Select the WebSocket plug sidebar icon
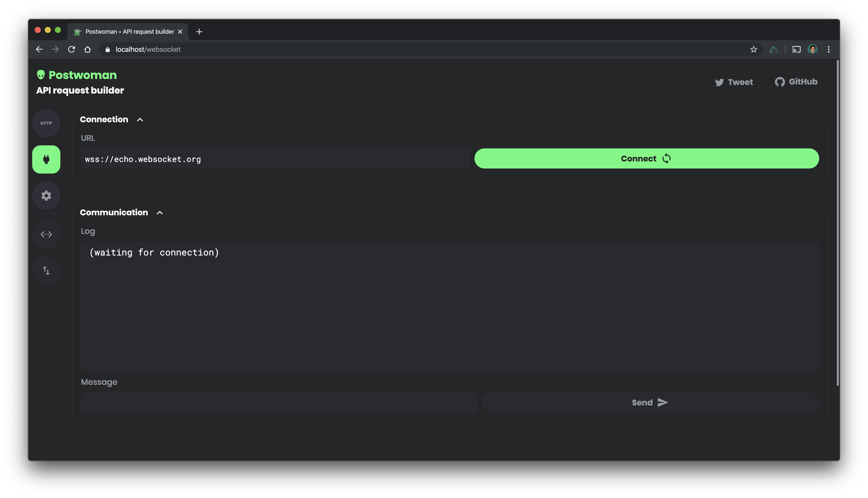The height and width of the screenshot is (498, 868). (46, 159)
